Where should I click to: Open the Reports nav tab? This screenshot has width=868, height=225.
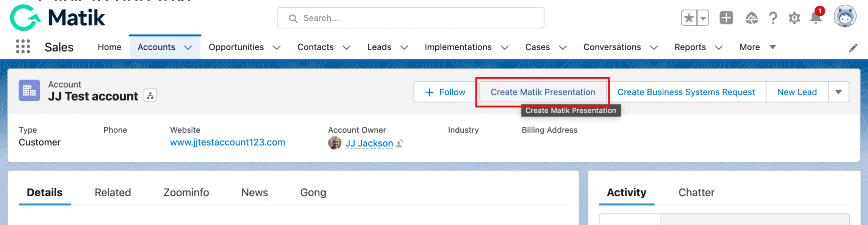tap(690, 47)
